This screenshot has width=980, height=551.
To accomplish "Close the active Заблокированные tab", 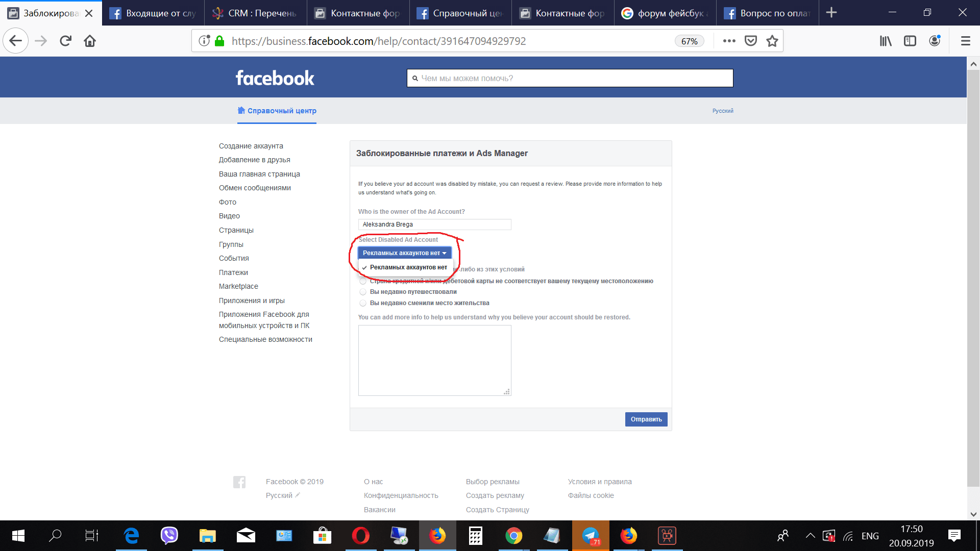I will pos(89,13).
